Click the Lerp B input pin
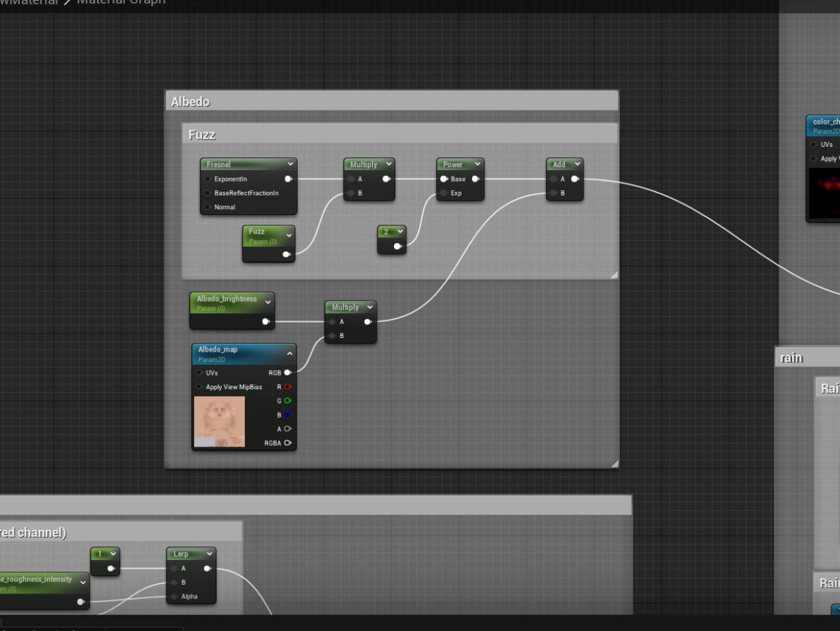Viewport: 840px width, 631px height. pos(174,583)
